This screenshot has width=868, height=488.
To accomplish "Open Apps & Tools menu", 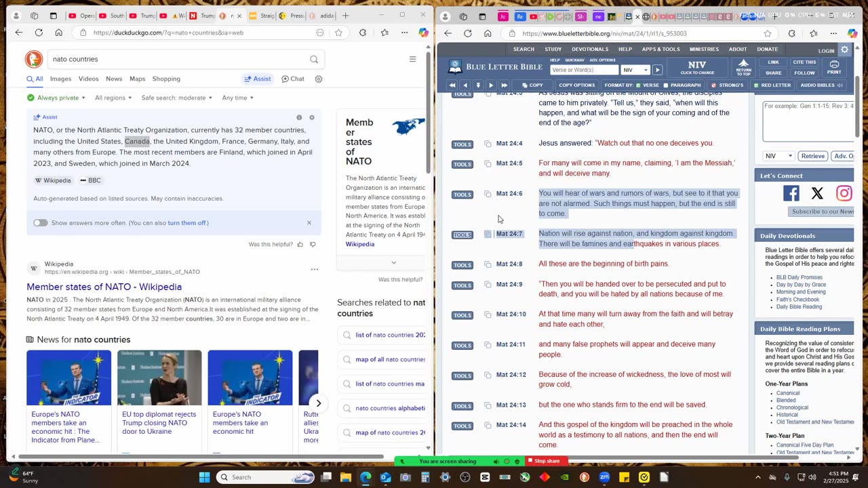I will tap(660, 49).
